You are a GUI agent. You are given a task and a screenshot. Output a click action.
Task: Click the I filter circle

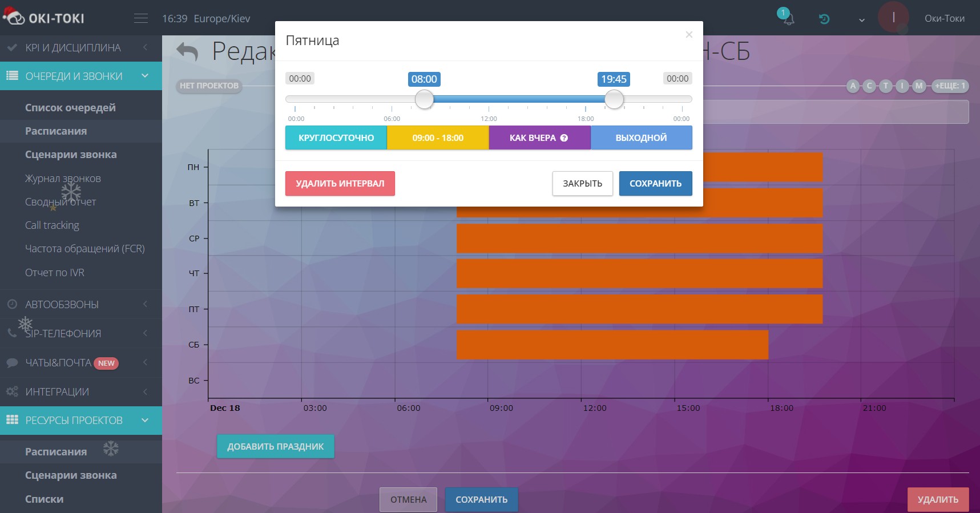point(902,86)
